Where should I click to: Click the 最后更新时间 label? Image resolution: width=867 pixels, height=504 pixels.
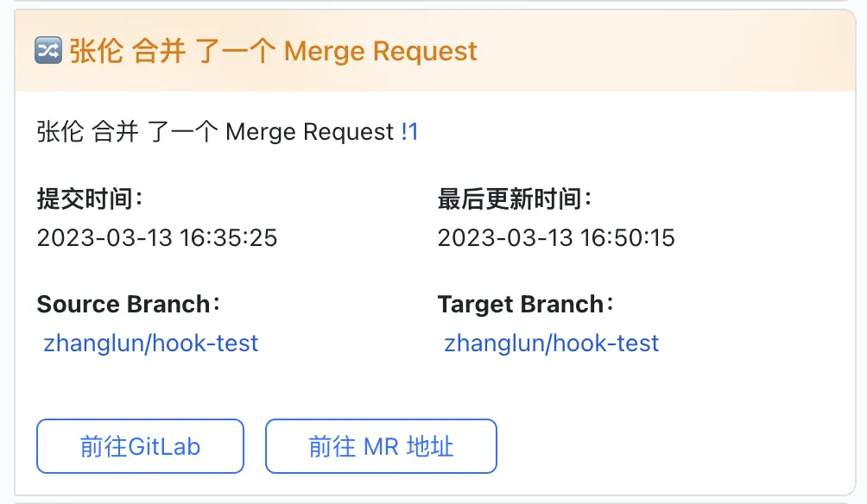(515, 199)
